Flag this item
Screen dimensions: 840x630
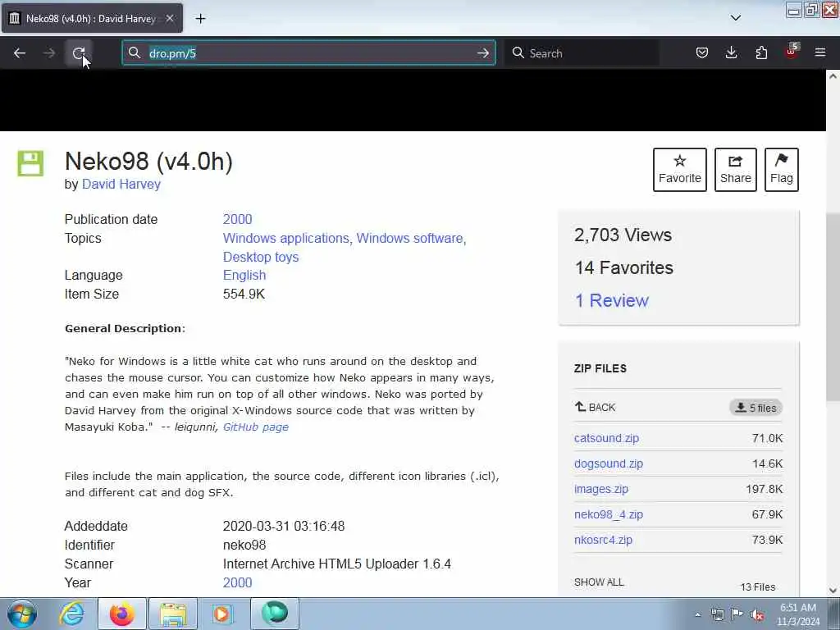(x=781, y=169)
